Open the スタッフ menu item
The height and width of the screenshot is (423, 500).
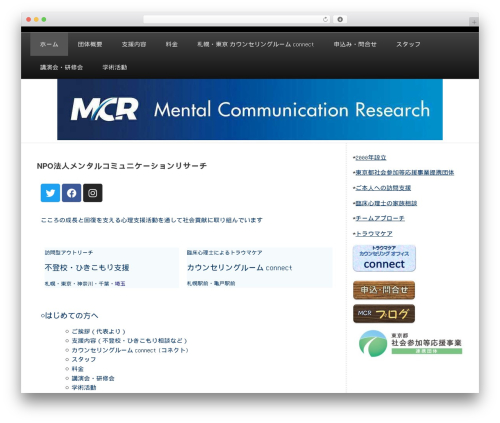click(408, 44)
